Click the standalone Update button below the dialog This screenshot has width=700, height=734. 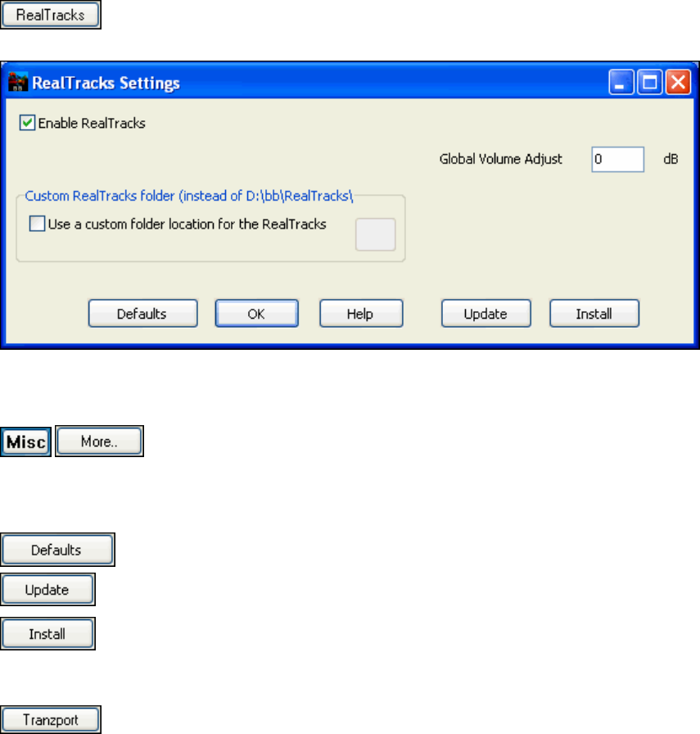pyautogui.click(x=47, y=589)
